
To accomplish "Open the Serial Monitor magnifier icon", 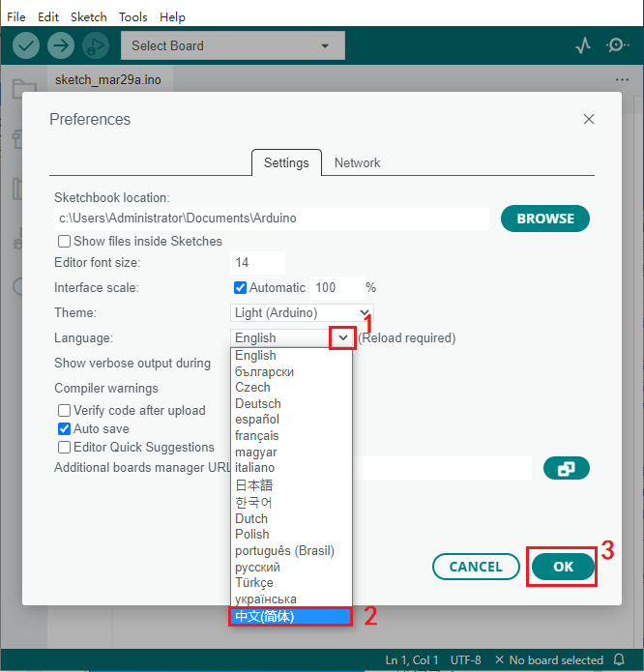I will pyautogui.click(x=617, y=45).
